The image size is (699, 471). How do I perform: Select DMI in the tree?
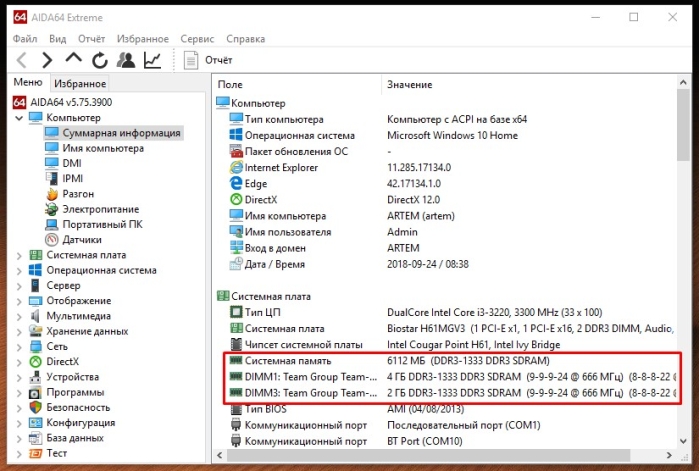pos(72,163)
